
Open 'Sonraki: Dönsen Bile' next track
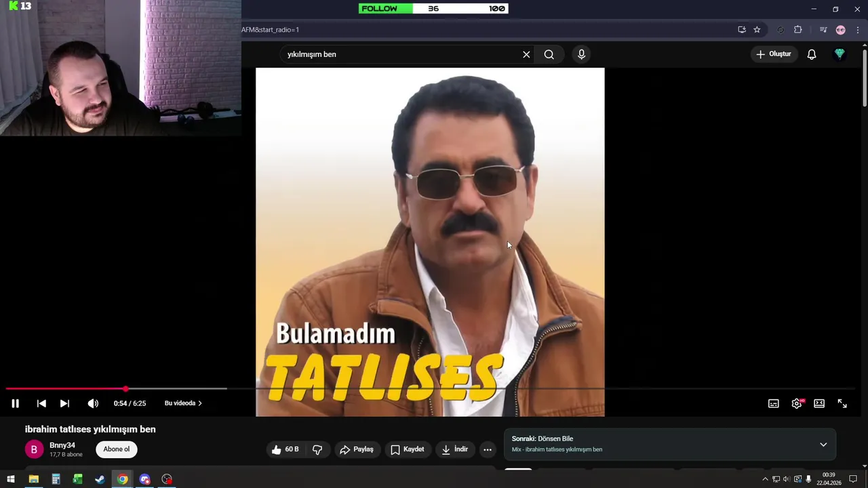click(542, 439)
